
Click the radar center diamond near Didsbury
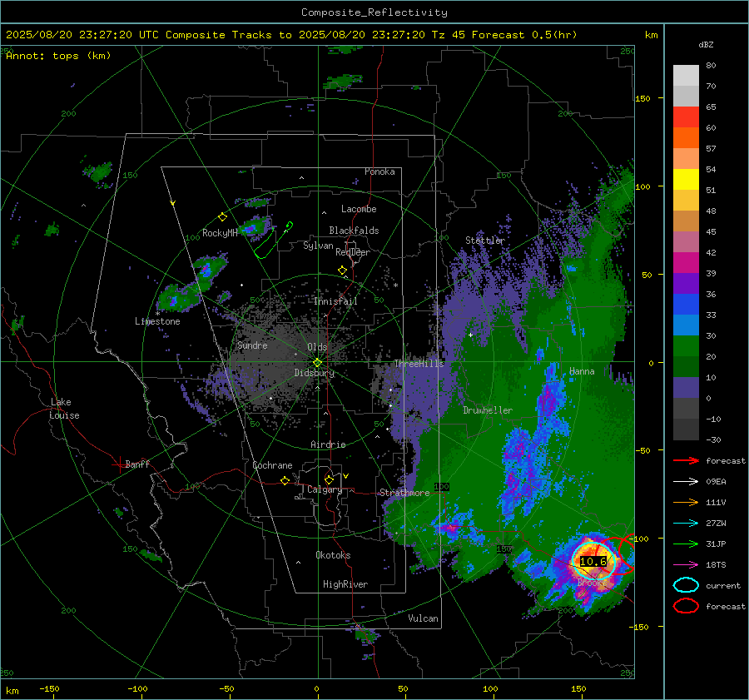(317, 362)
